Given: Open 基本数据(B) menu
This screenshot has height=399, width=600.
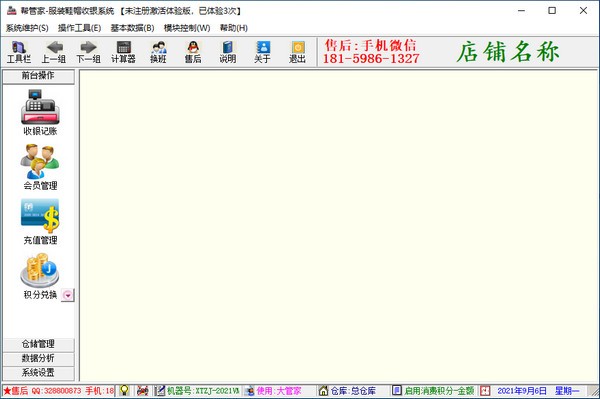Looking at the screenshot, I should point(132,28).
